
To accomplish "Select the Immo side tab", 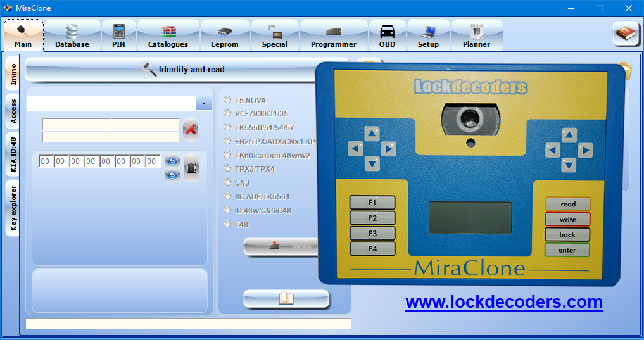I will tap(12, 74).
